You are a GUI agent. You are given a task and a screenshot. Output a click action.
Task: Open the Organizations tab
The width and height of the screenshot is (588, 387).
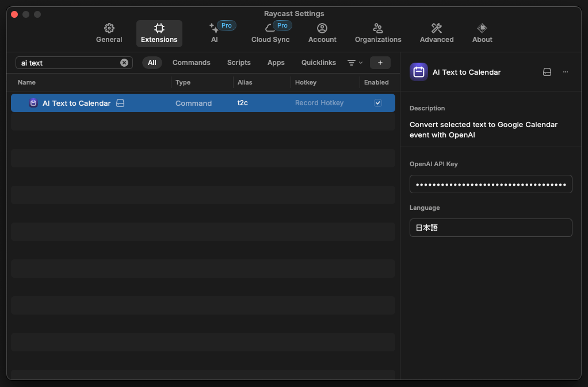click(x=378, y=33)
